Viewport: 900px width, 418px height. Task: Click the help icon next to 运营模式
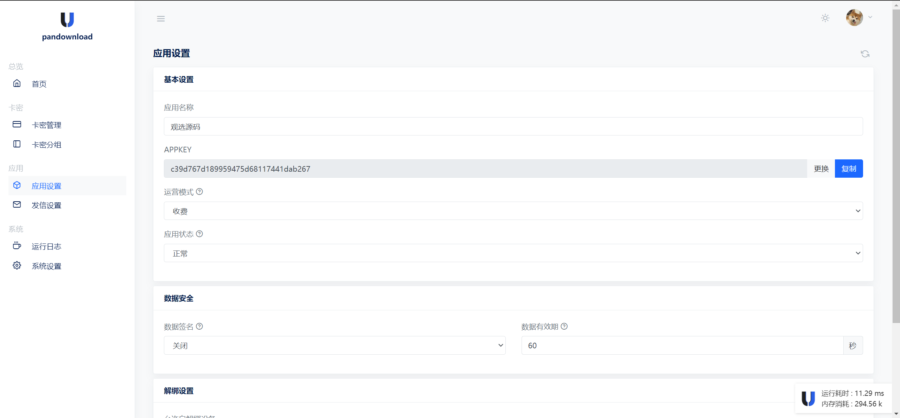click(x=200, y=192)
